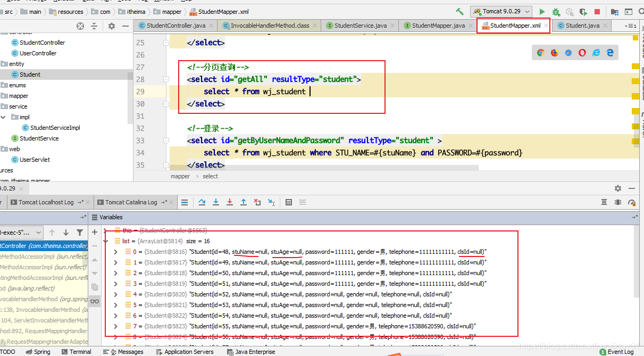
Task: Go to the next frame with down arrow
Action: tap(66, 233)
